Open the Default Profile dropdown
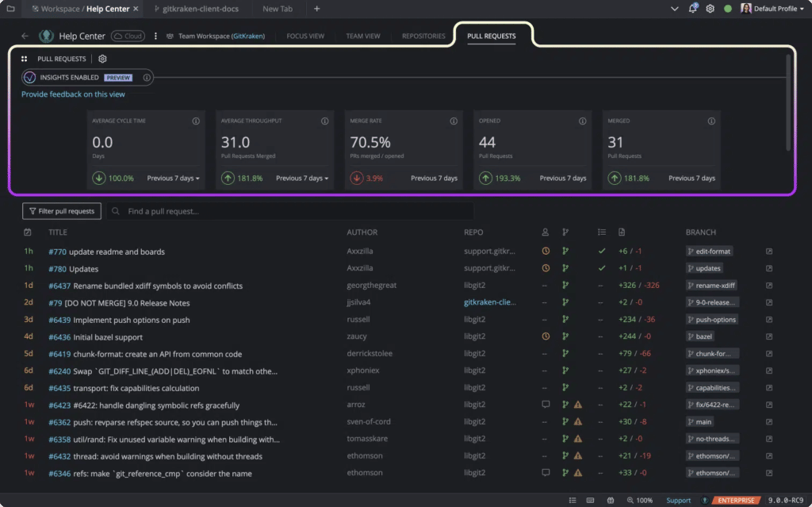812x507 pixels. (x=772, y=9)
